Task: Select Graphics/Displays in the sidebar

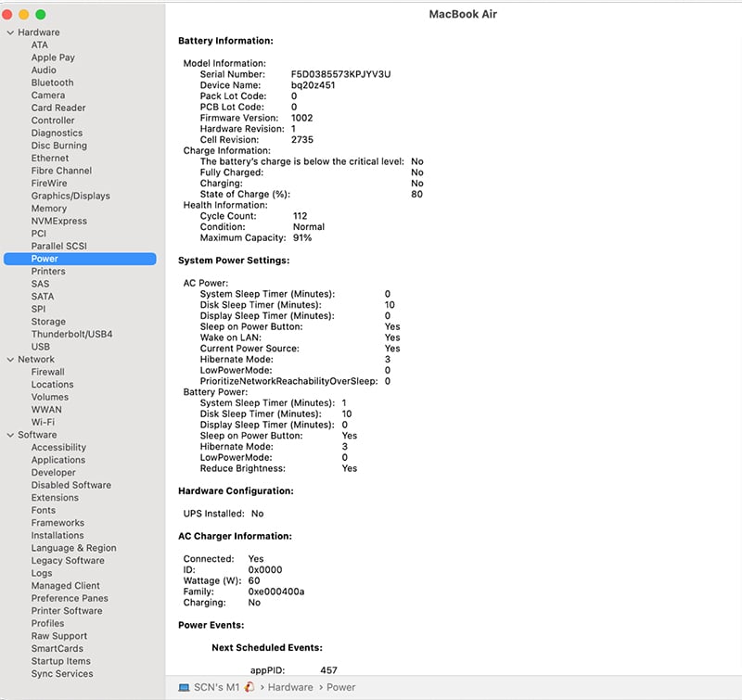Action: tap(70, 196)
